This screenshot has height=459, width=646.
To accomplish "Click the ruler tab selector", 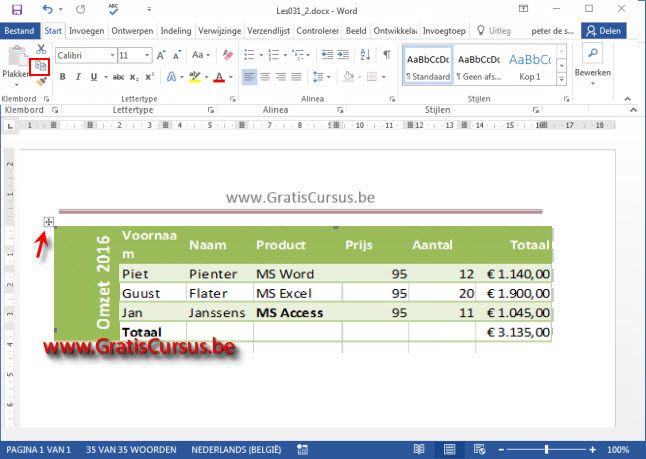I will click(10, 126).
